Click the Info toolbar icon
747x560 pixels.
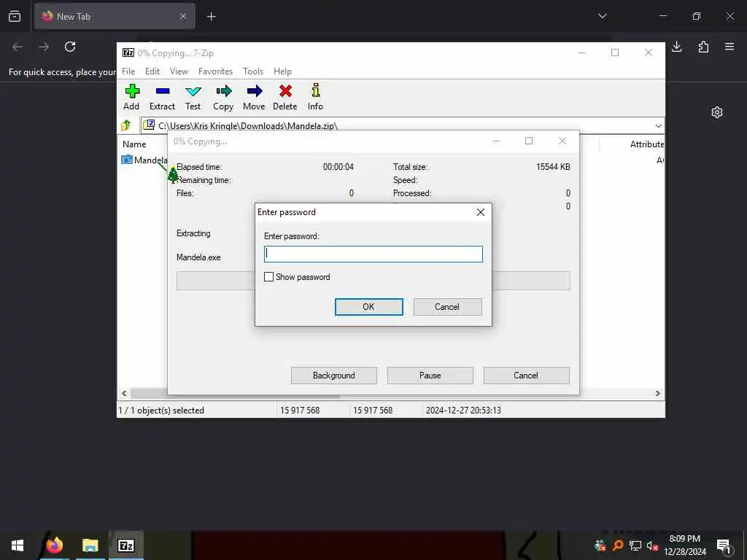pyautogui.click(x=315, y=90)
